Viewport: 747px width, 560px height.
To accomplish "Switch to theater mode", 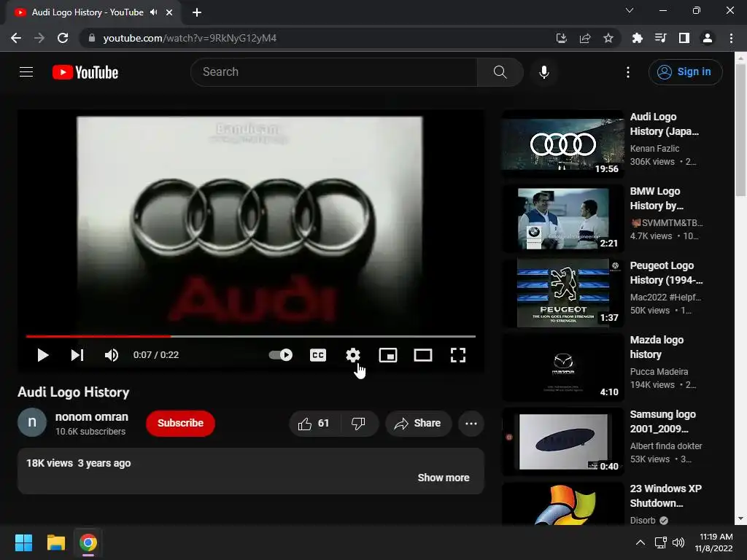I will click(x=423, y=355).
